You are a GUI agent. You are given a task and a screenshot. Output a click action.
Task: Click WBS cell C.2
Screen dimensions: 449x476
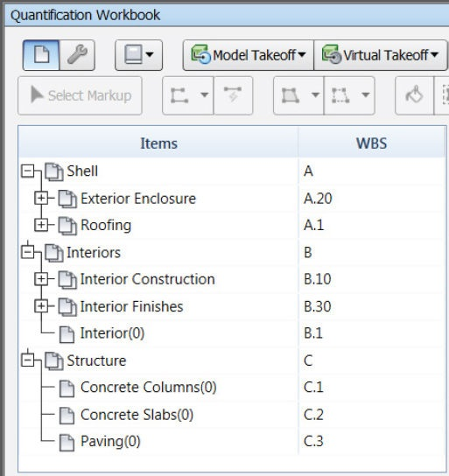click(371, 415)
